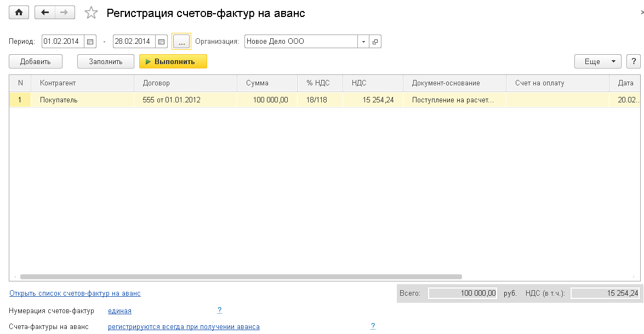The width and height of the screenshot is (644, 334).
Task: Click the единая numbering link
Action: (x=119, y=311)
